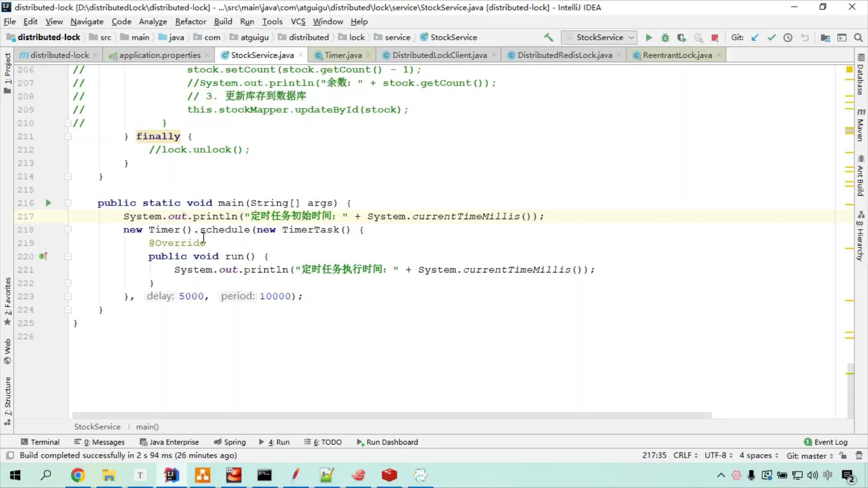Viewport: 868px width, 488px height.
Task: Open the Database tool window
Action: coord(861,75)
